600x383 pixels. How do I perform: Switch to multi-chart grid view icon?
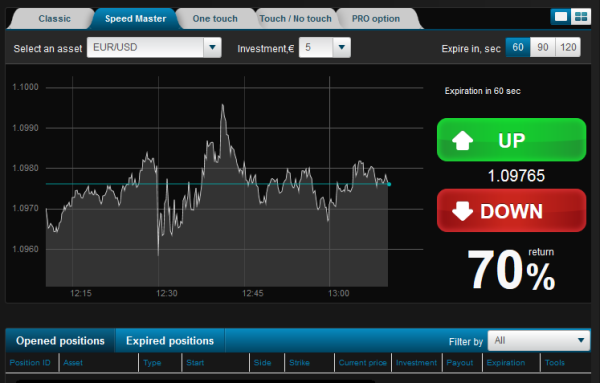click(581, 17)
